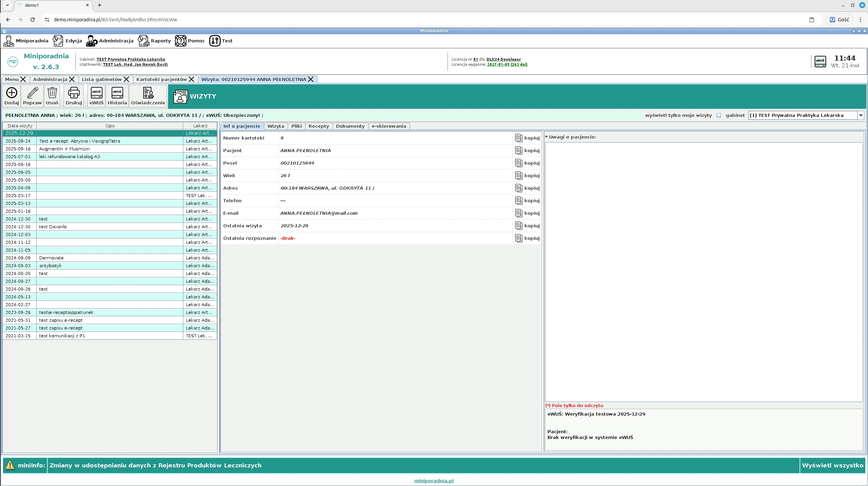868x486 pixels.
Task: Click the miniInfo warning triangle icon
Action: point(10,465)
